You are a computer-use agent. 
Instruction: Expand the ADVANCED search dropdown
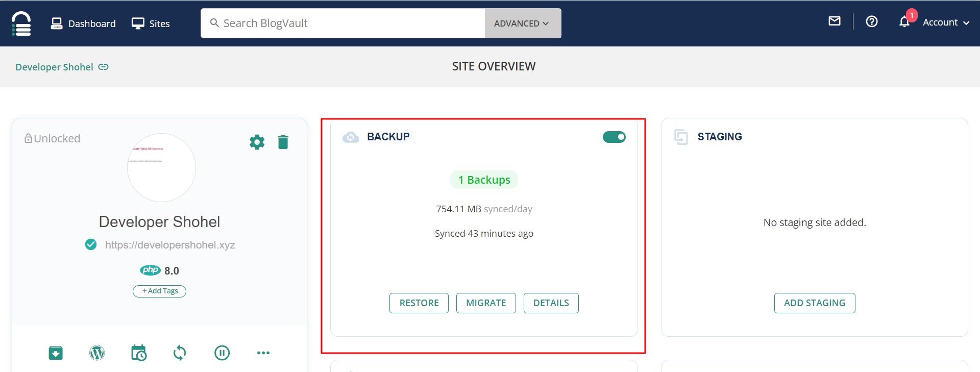[x=523, y=23]
